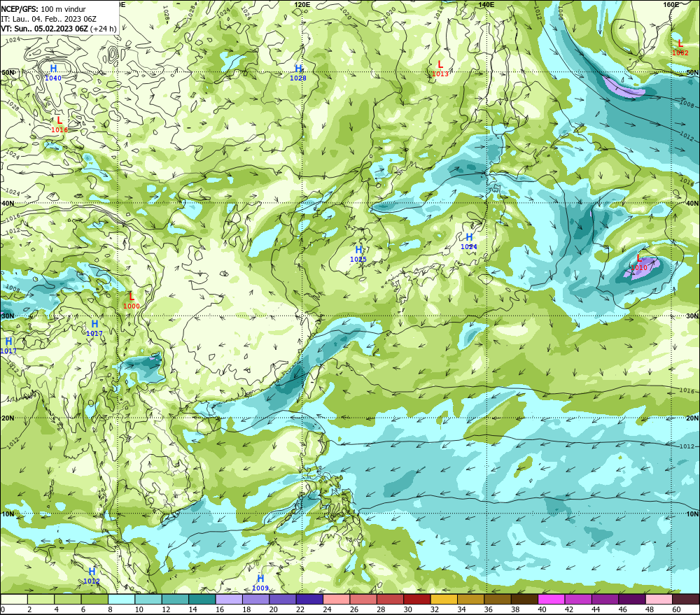Click the blue H marker labeled 1024
The image size is (700, 615).
469,241
